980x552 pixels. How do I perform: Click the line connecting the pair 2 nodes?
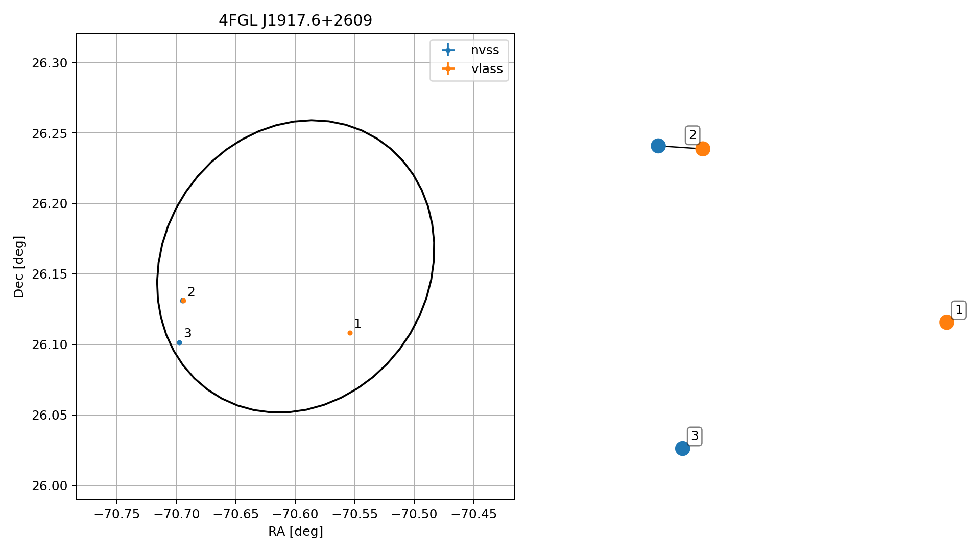[680, 147]
